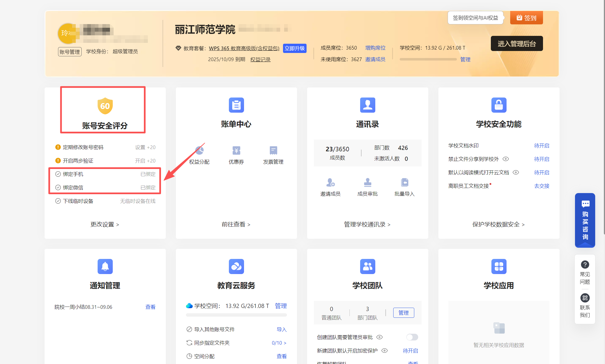Click 待开启 for 禁止文件分享到学校外
The height and width of the screenshot is (364, 605).
click(x=542, y=159)
